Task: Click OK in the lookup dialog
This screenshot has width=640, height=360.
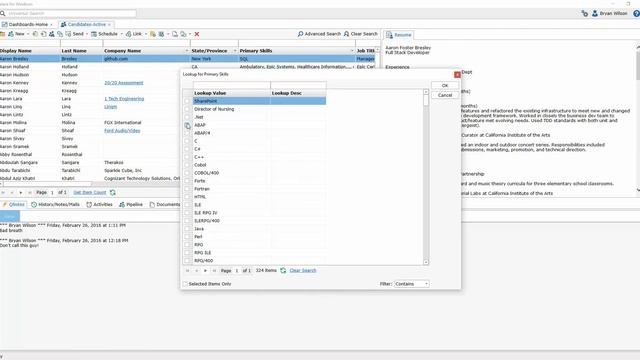Action: pyautogui.click(x=445, y=86)
